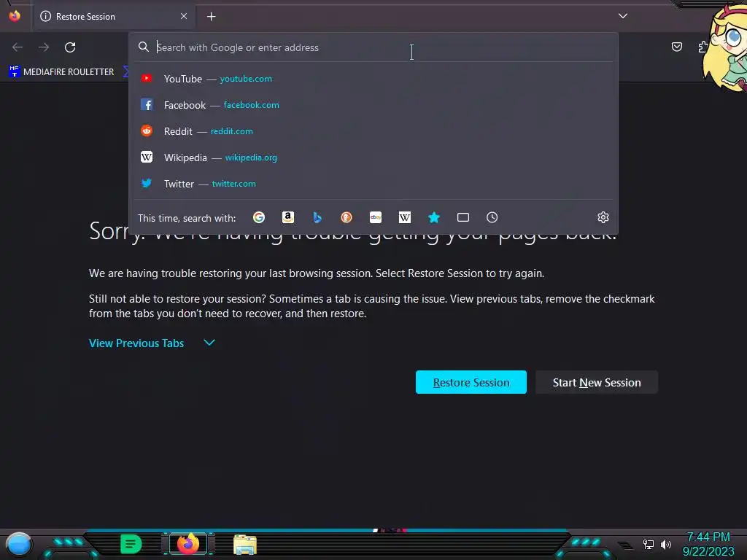Click the Firefox taskbar icon

click(188, 544)
